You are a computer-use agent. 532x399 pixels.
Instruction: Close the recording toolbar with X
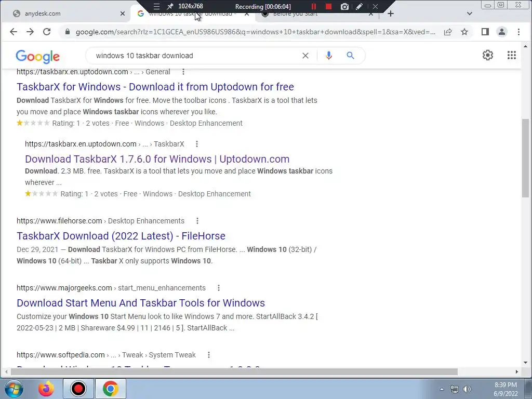point(375,6)
